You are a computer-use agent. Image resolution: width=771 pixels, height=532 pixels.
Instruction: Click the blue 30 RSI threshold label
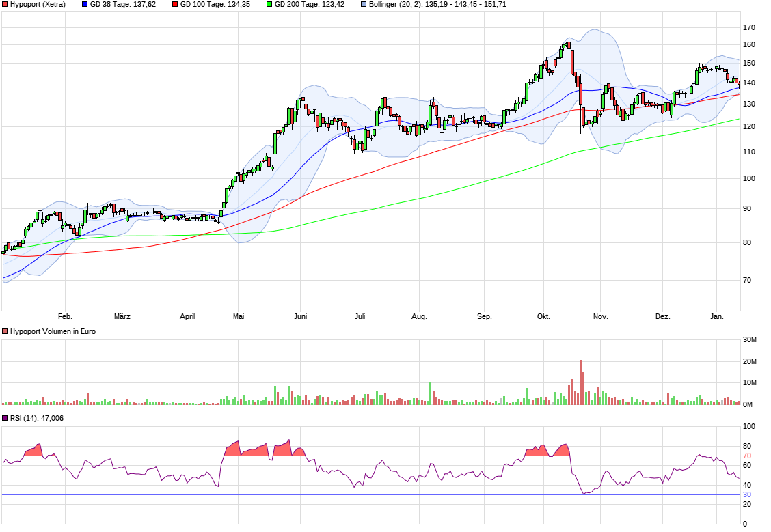click(x=747, y=494)
